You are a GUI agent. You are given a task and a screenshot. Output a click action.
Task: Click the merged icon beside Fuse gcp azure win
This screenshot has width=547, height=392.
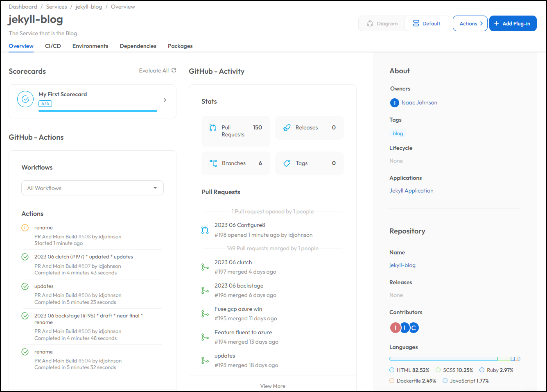[205, 314]
